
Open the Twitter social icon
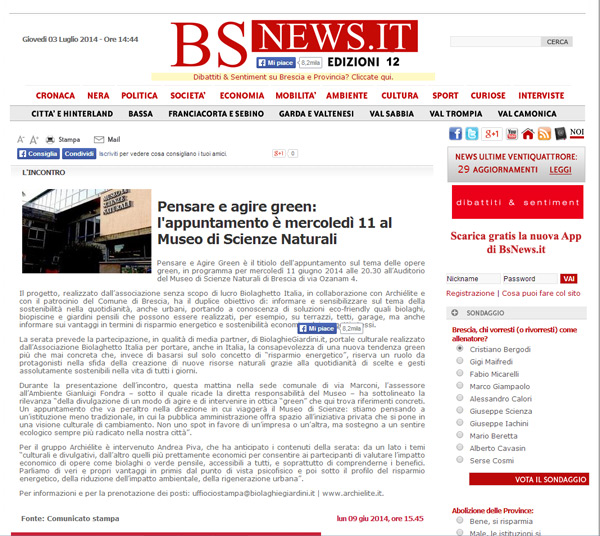pyautogui.click(x=471, y=134)
